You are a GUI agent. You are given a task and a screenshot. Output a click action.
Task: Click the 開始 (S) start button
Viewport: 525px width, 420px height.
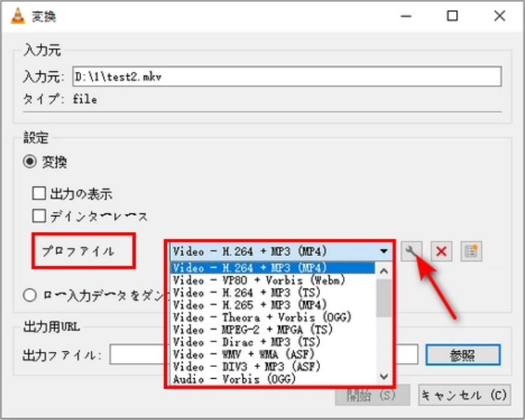point(372,395)
